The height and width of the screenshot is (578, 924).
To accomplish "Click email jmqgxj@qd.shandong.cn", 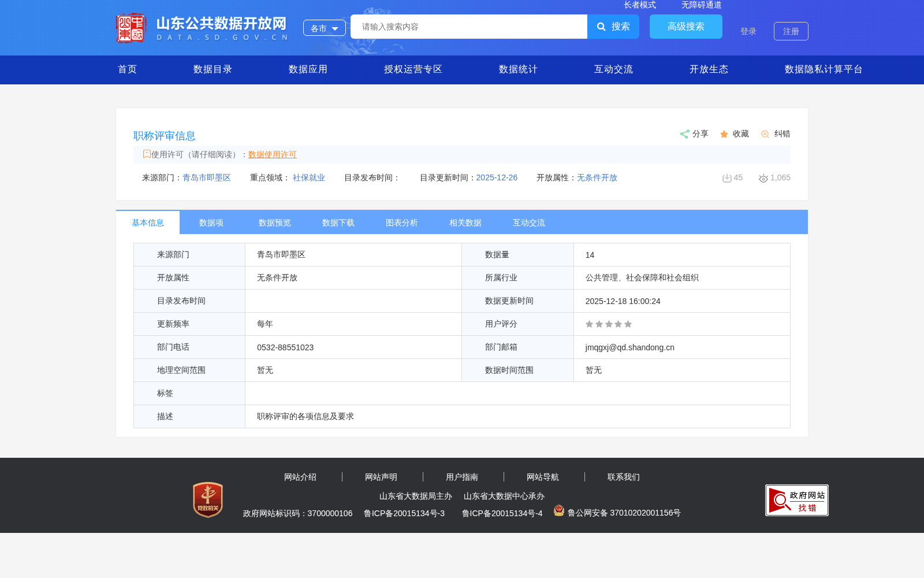I will [x=630, y=347].
